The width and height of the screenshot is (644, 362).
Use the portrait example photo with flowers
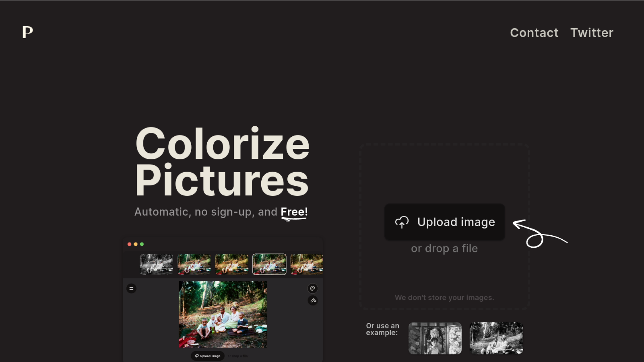435,338
